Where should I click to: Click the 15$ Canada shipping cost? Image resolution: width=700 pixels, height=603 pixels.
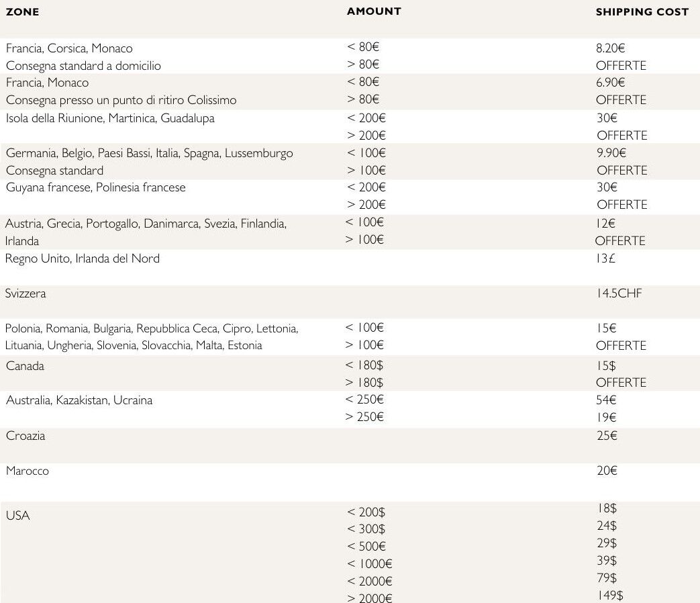(606, 366)
